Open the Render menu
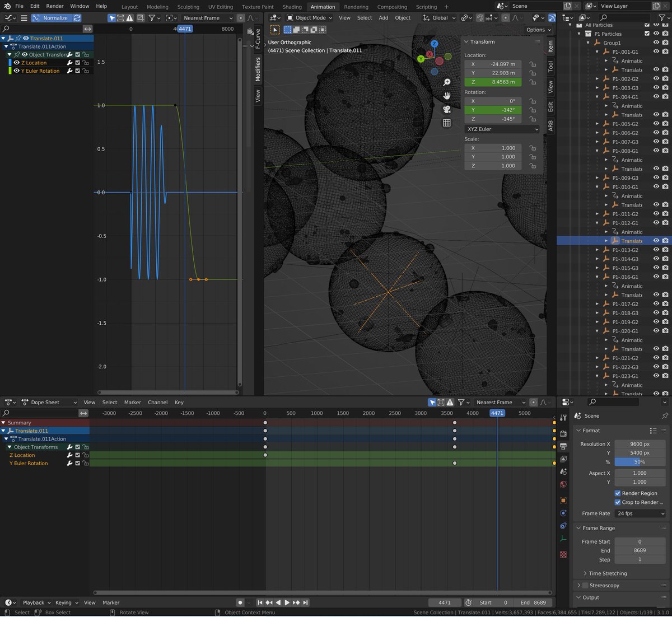The height and width of the screenshot is (617, 672). [x=55, y=6]
